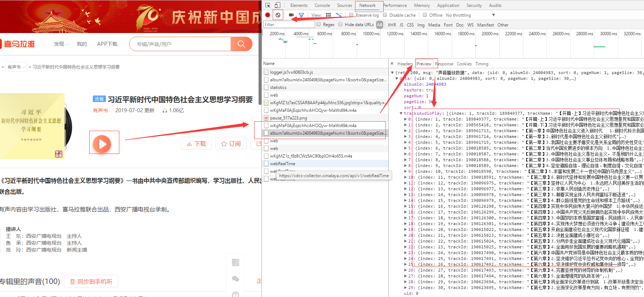Click the 有声书 category link under the title
This screenshot has height=297, width=644.
(x=100, y=110)
